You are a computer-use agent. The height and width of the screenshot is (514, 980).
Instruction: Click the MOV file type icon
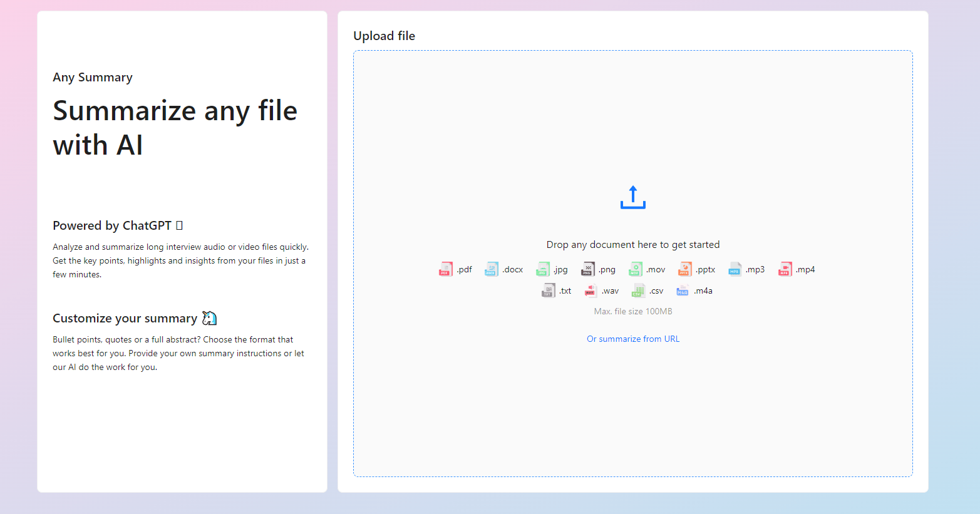coord(635,269)
